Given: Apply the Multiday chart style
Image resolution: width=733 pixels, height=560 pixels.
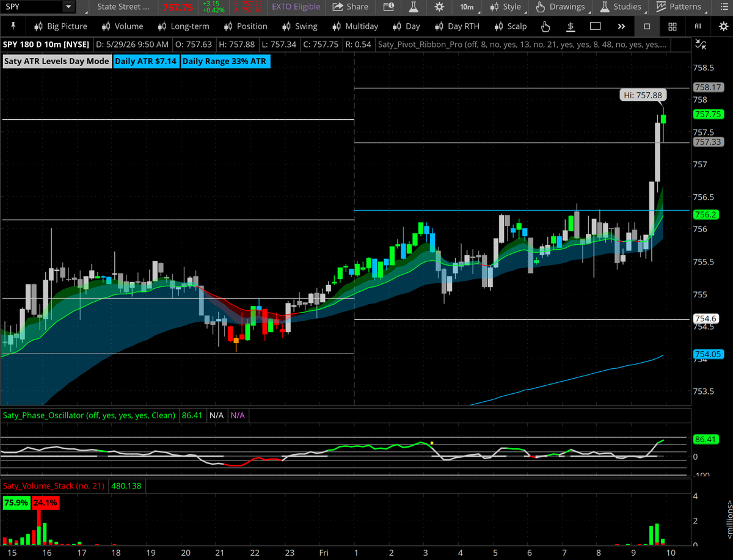Looking at the screenshot, I should 355,26.
